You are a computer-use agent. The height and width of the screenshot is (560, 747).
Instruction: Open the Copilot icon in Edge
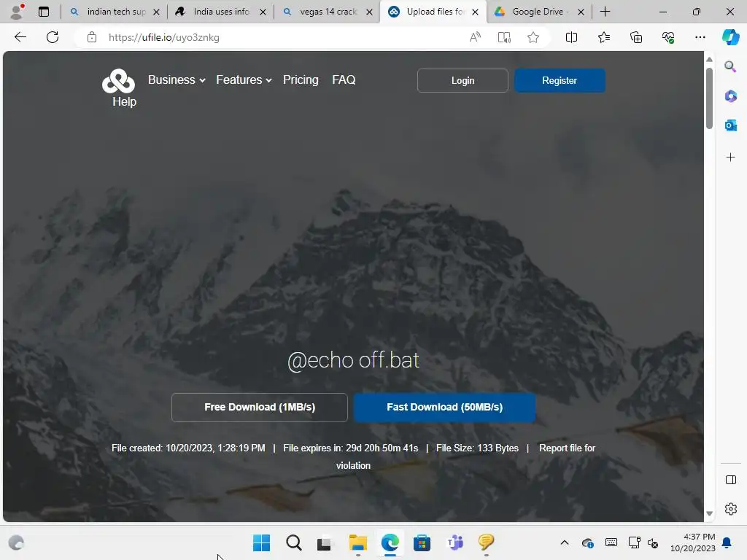coord(730,37)
